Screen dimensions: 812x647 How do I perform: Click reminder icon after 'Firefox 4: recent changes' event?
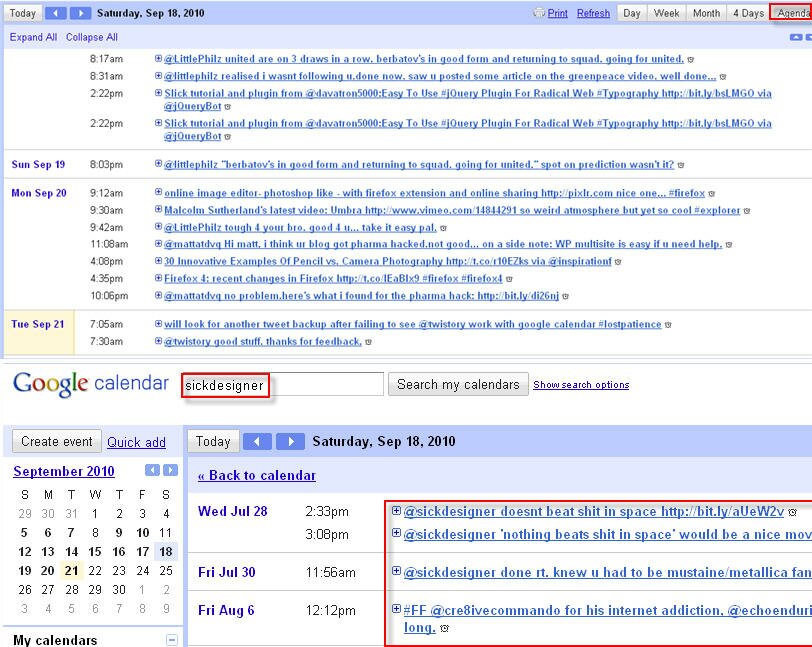click(509, 279)
